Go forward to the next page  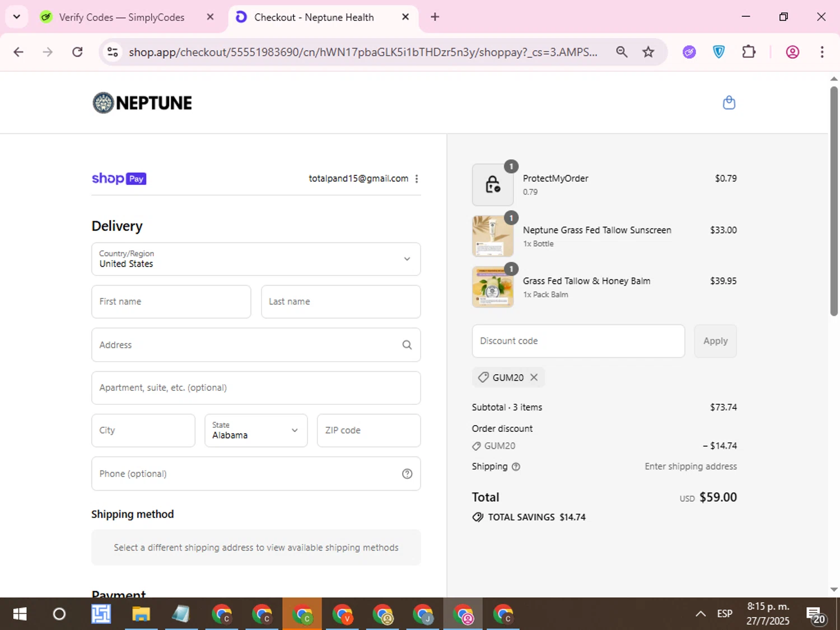click(x=48, y=52)
